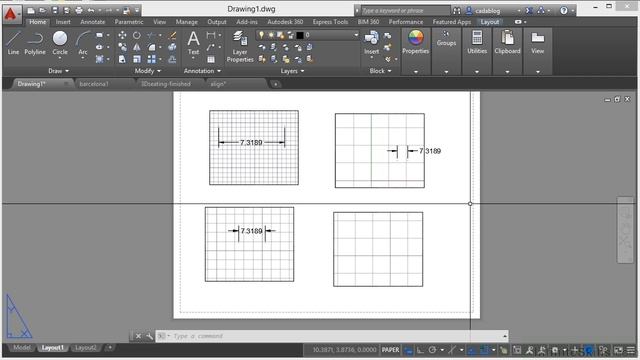The height and width of the screenshot is (360, 640).
Task: Click the Help question mark icon
Action: pos(564,11)
